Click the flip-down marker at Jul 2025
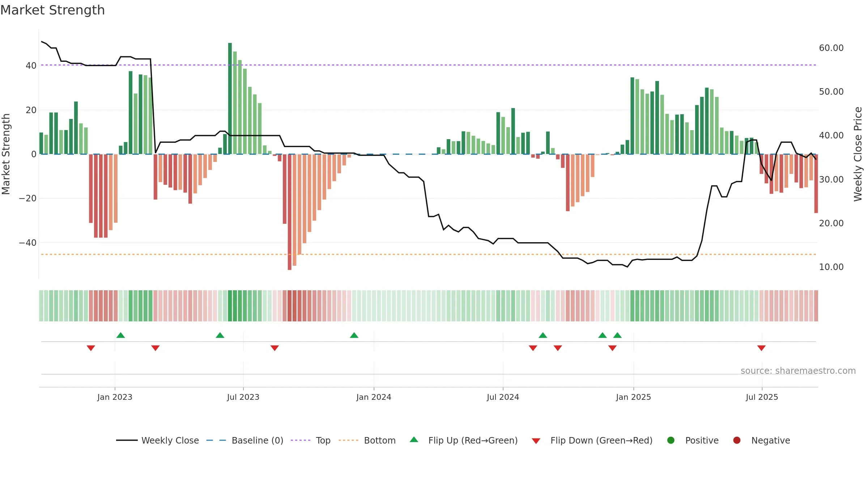 (x=761, y=348)
